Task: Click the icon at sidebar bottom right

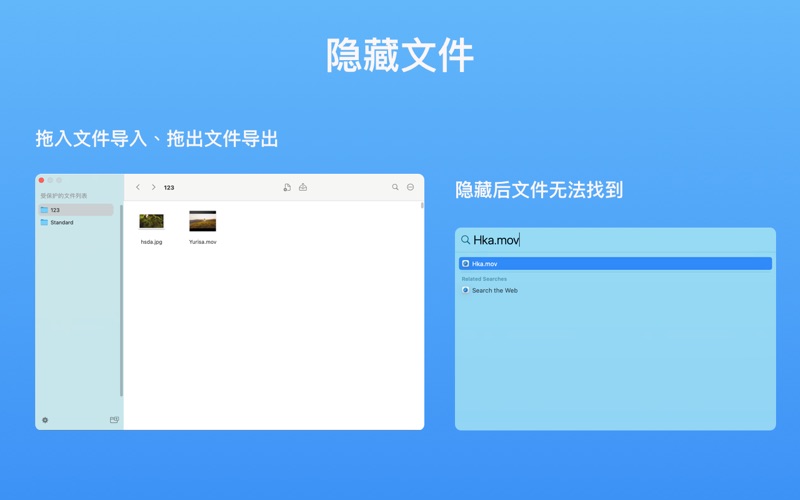Action: [x=114, y=420]
